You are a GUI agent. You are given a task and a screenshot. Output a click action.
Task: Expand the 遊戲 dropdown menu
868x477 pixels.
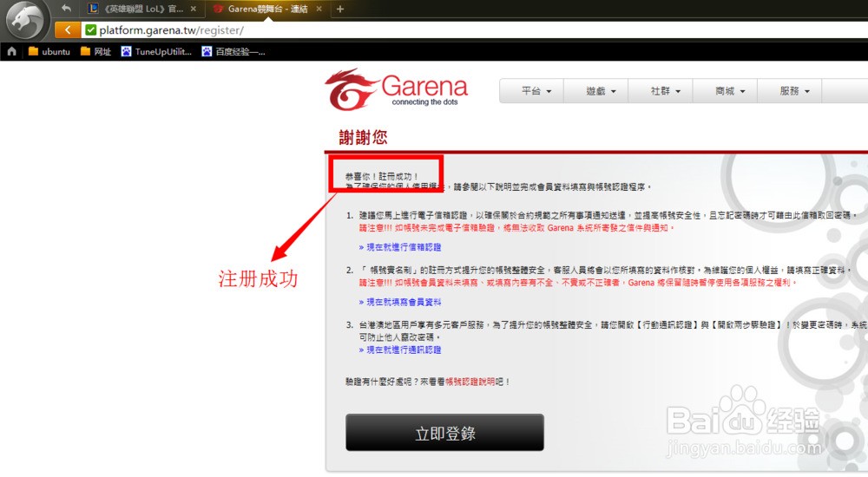[595, 91]
